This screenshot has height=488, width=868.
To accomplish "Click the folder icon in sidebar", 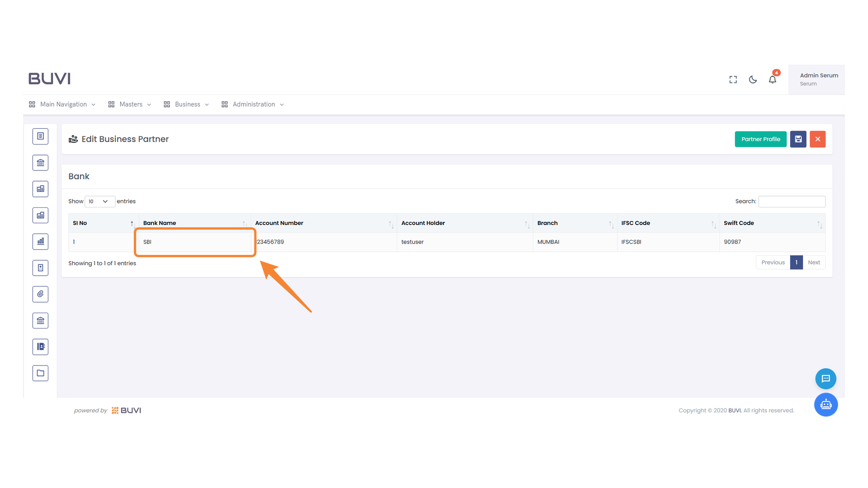I will (x=40, y=373).
